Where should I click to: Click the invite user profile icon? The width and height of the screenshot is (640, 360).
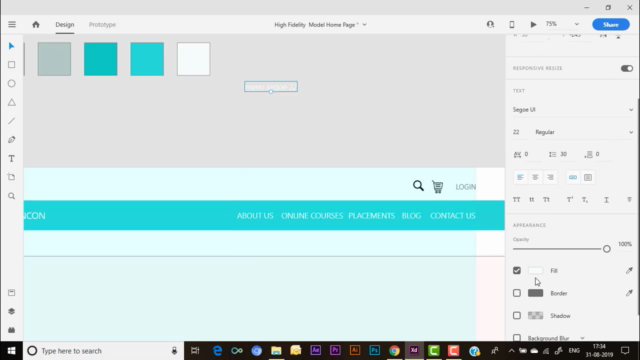(x=490, y=24)
